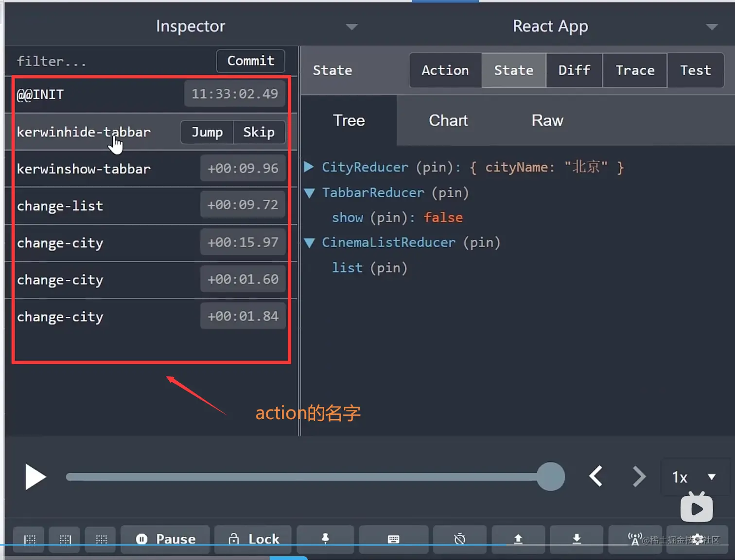Switch to the Diff tab
The height and width of the screenshot is (560, 735).
click(574, 70)
